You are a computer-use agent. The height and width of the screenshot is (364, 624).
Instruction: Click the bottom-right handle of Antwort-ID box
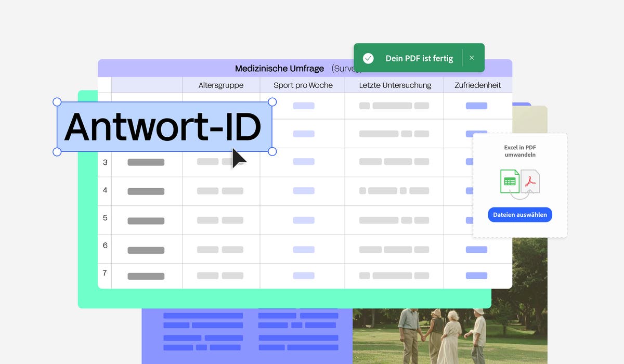(272, 151)
